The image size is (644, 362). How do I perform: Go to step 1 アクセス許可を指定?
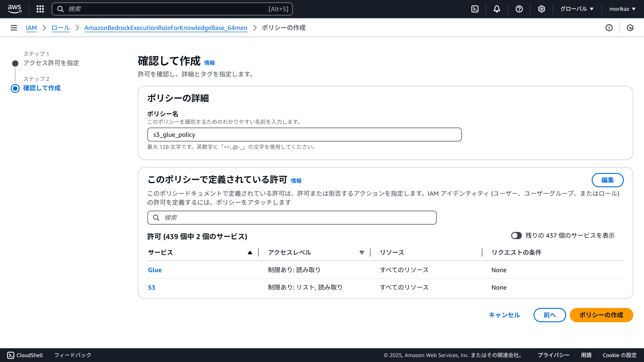pyautogui.click(x=51, y=63)
